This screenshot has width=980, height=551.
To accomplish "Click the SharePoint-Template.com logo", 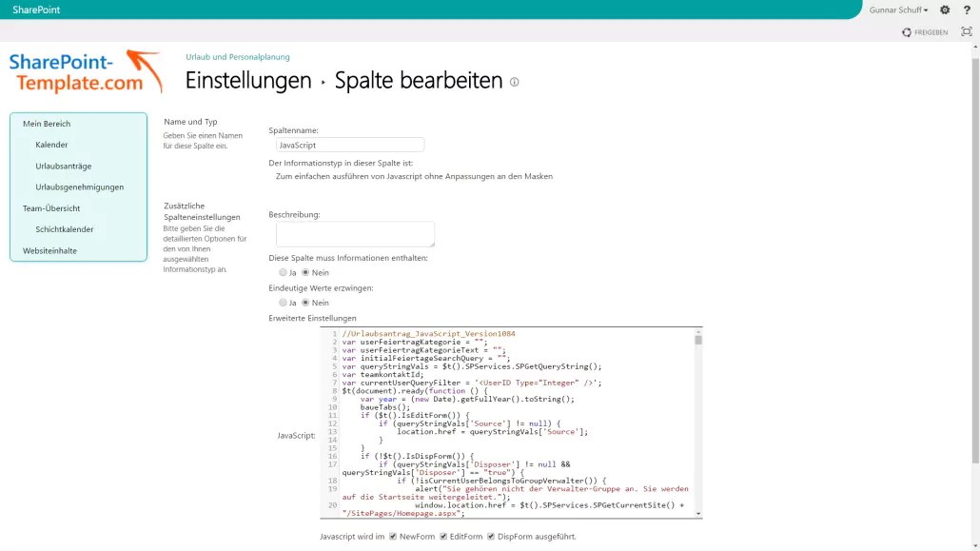I will click(x=81, y=76).
